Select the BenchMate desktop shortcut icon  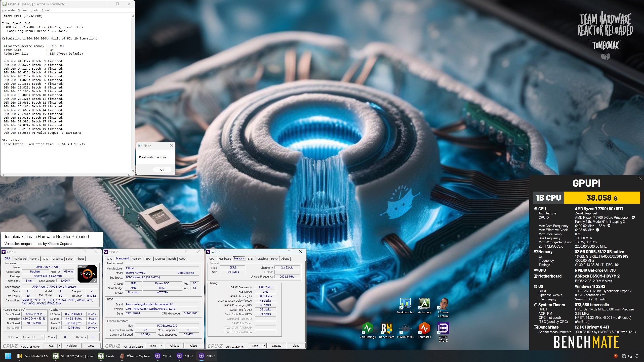pos(386,330)
